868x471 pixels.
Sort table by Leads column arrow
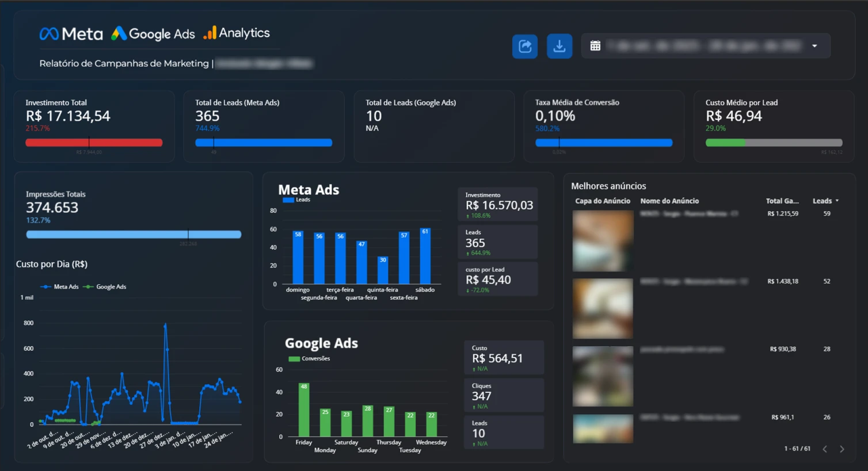[x=837, y=201]
